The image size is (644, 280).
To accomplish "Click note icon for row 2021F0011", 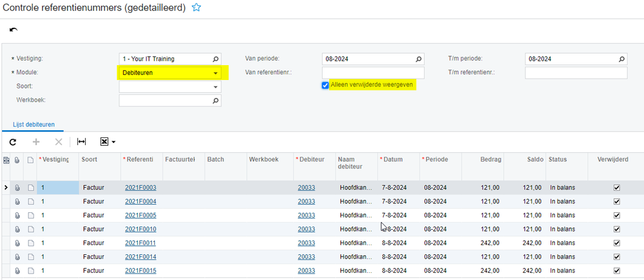I will click(x=30, y=243).
